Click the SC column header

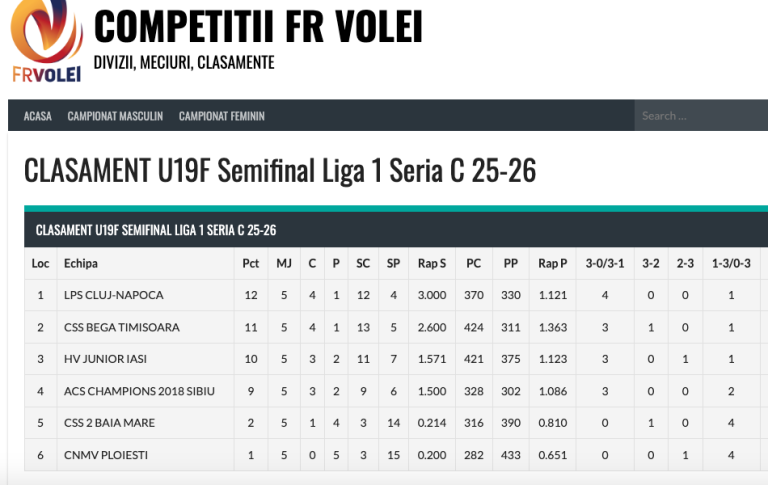(x=363, y=264)
